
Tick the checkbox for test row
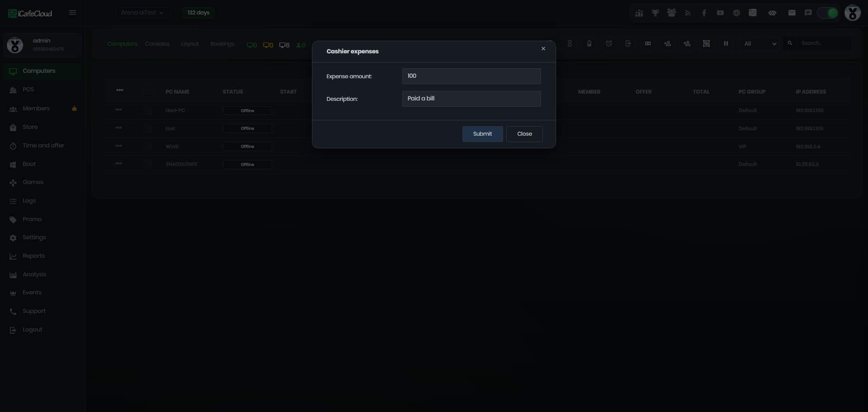tap(147, 128)
